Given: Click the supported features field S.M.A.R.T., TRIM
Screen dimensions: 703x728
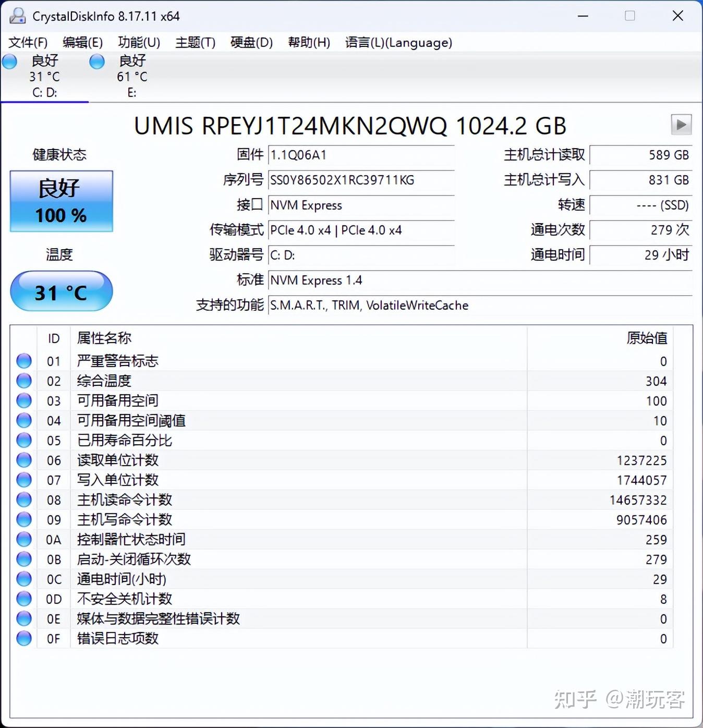Looking at the screenshot, I should 480,305.
